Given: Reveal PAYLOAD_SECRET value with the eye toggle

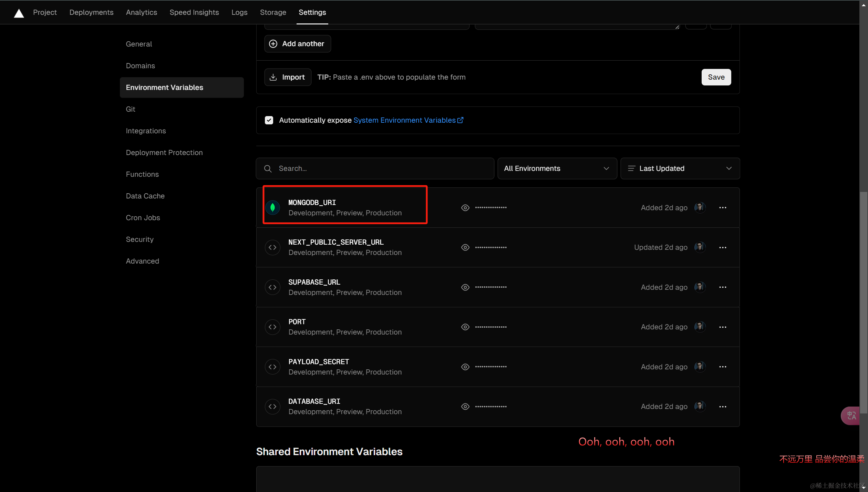Looking at the screenshot, I should [465, 367].
